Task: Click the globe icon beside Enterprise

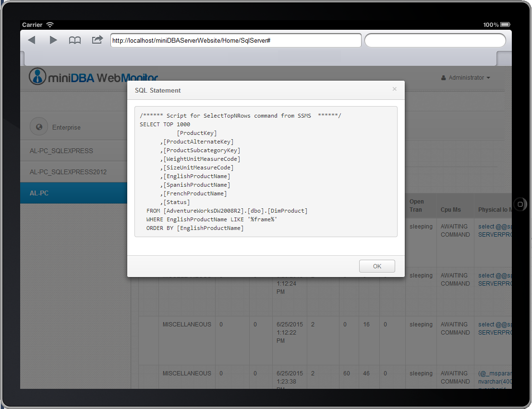Action: (39, 127)
